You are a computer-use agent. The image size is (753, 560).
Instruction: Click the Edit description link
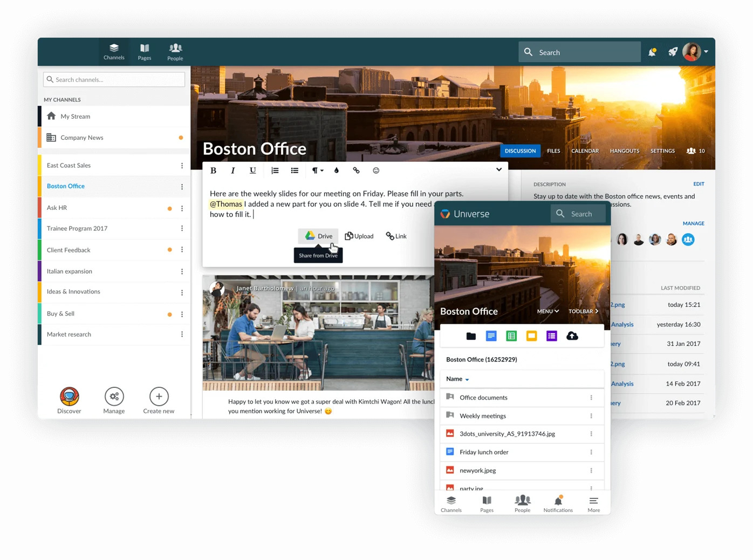pyautogui.click(x=699, y=184)
